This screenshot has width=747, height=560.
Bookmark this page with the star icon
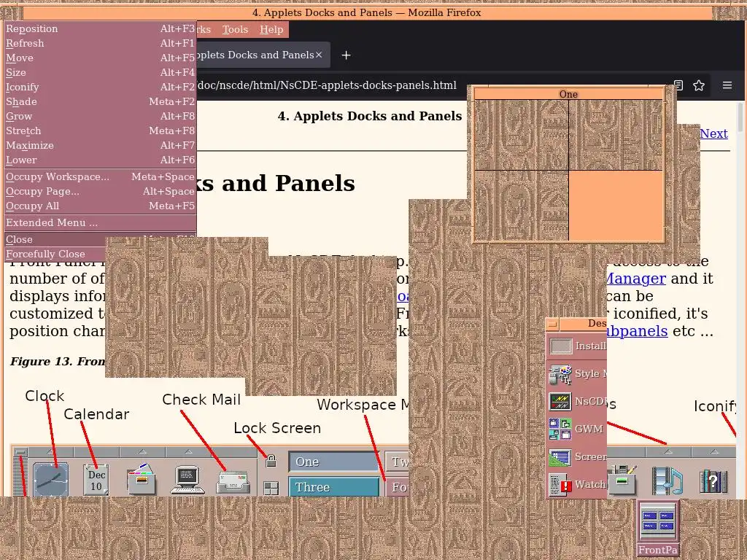699,85
